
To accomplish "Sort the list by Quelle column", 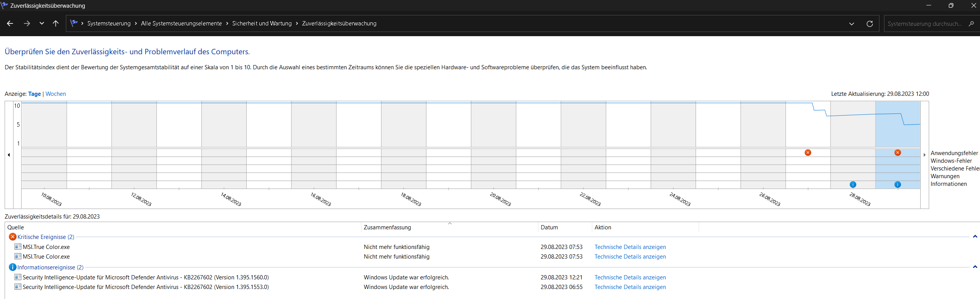I will pos(183,227).
